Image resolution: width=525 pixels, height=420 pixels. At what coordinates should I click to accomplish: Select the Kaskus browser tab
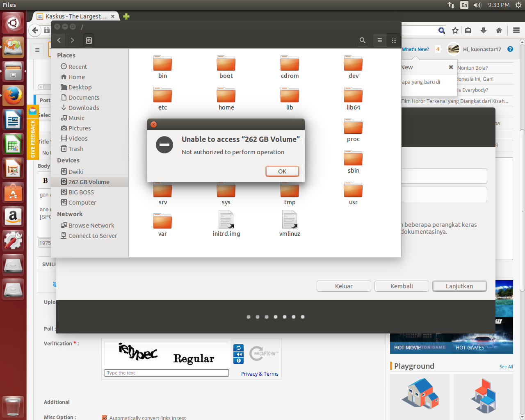click(x=76, y=16)
